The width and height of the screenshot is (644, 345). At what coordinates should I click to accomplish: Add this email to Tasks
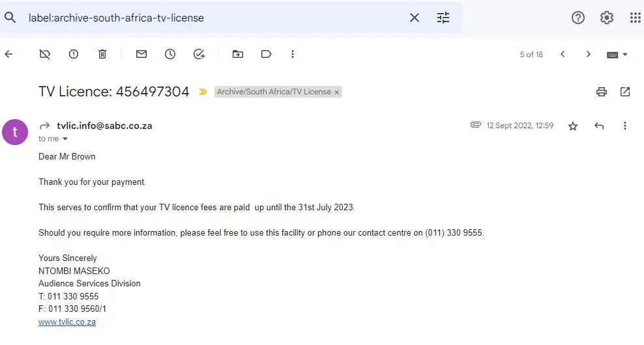(x=199, y=54)
